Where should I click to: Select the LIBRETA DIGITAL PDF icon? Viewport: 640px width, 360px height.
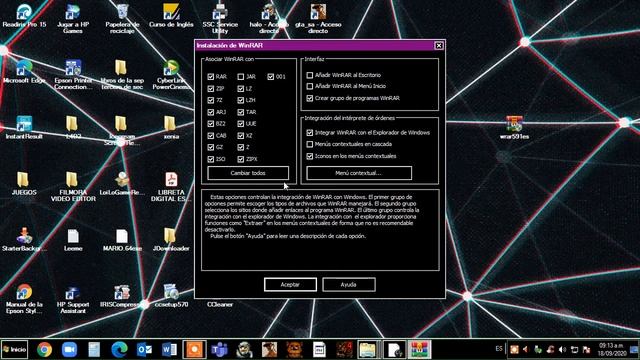(171, 187)
